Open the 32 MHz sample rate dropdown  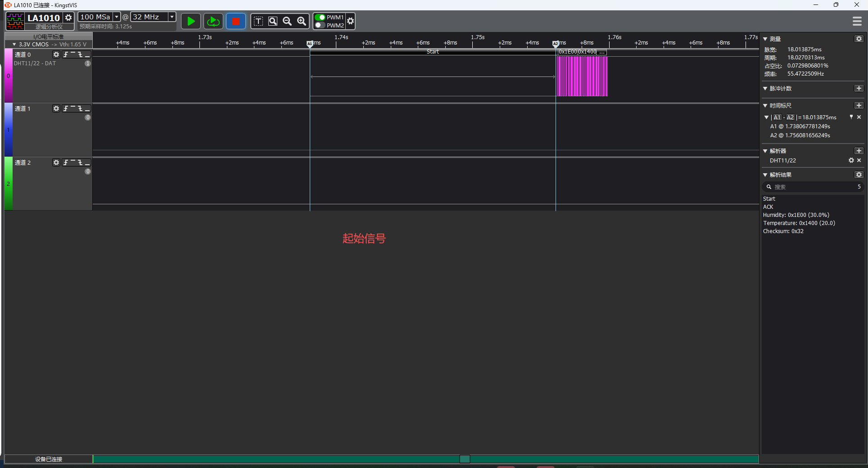[x=172, y=17]
